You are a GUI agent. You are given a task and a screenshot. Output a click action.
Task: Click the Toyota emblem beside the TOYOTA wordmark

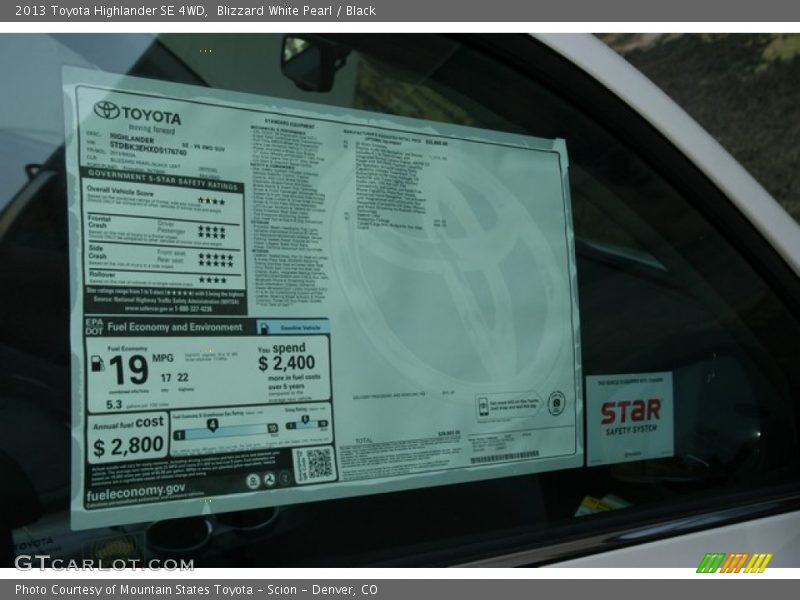(x=107, y=110)
